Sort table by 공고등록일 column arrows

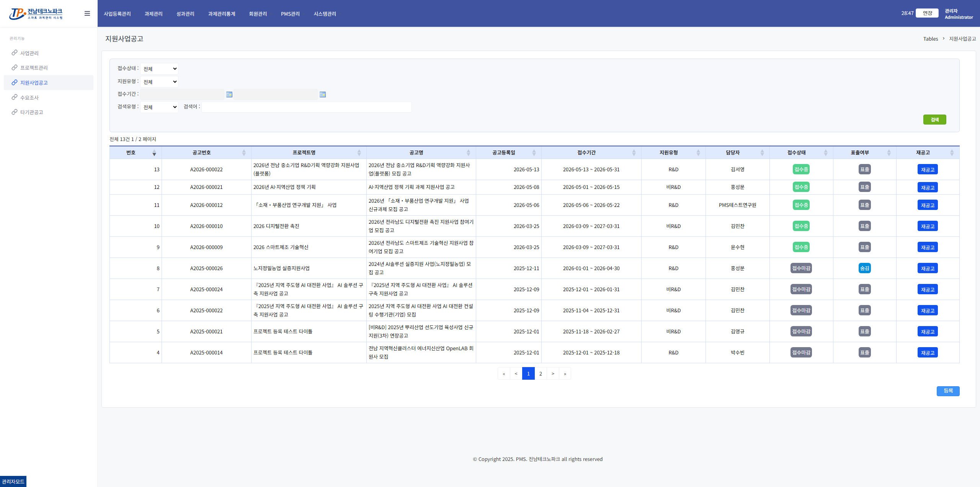[534, 153]
